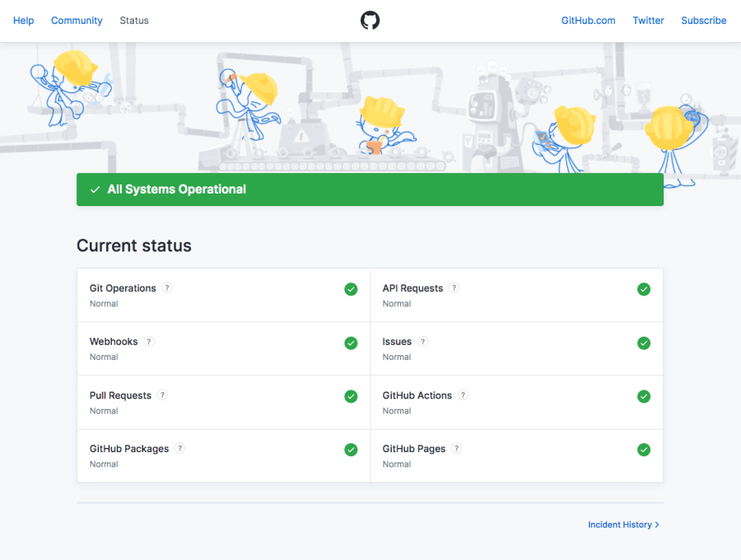Click the checkmark icon for GitHub Packages
Image resolution: width=741 pixels, height=560 pixels.
[351, 450]
